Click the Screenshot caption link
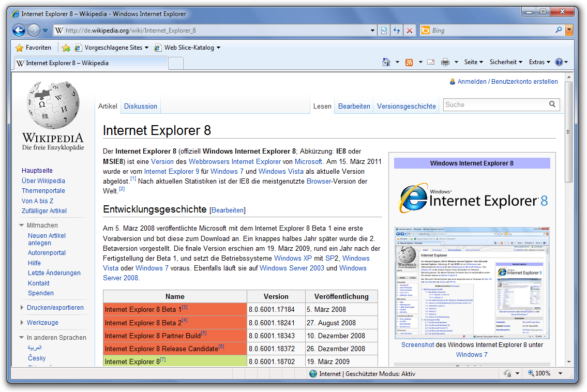 pyautogui.click(x=417, y=345)
